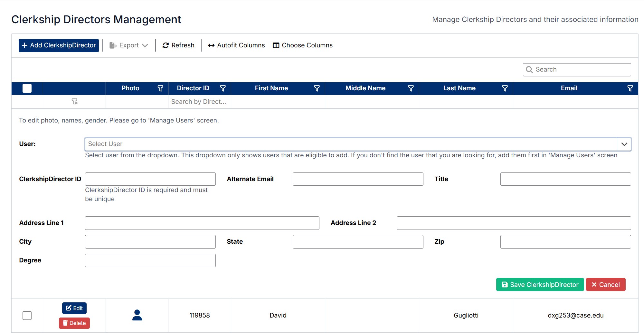644x333 pixels.
Task: Open the Email column filter
Action: (630, 88)
